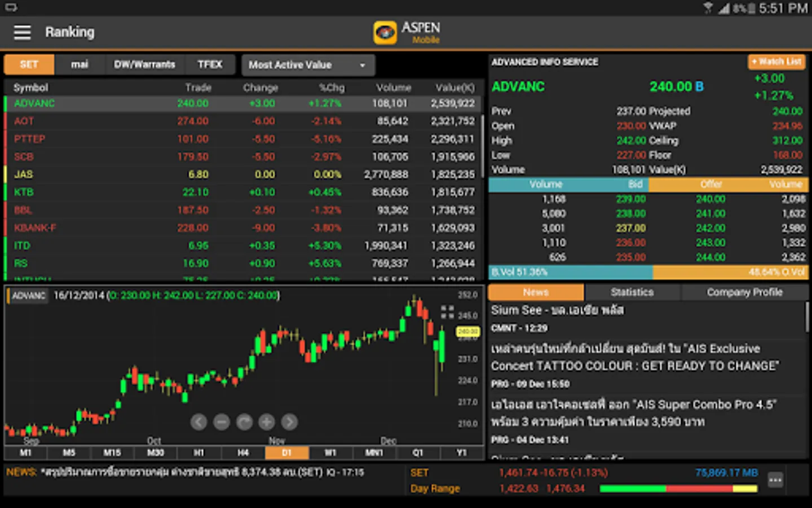Select M30 chart timeframe
Image resolution: width=812 pixels, height=508 pixels.
156,453
